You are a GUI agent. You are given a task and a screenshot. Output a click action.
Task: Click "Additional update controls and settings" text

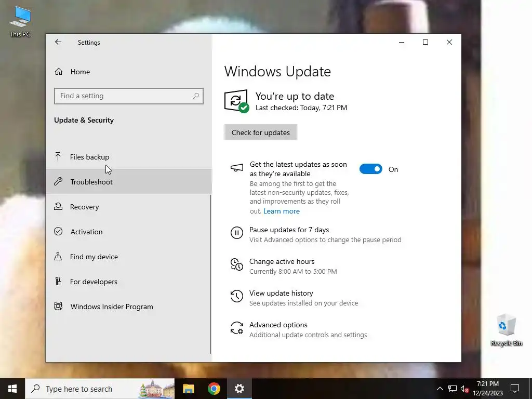click(x=308, y=335)
